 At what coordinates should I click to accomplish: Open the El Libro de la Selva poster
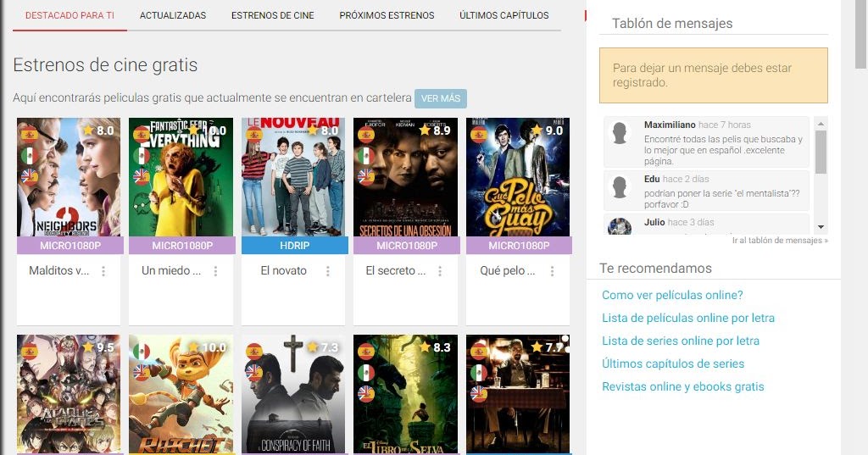click(x=406, y=394)
